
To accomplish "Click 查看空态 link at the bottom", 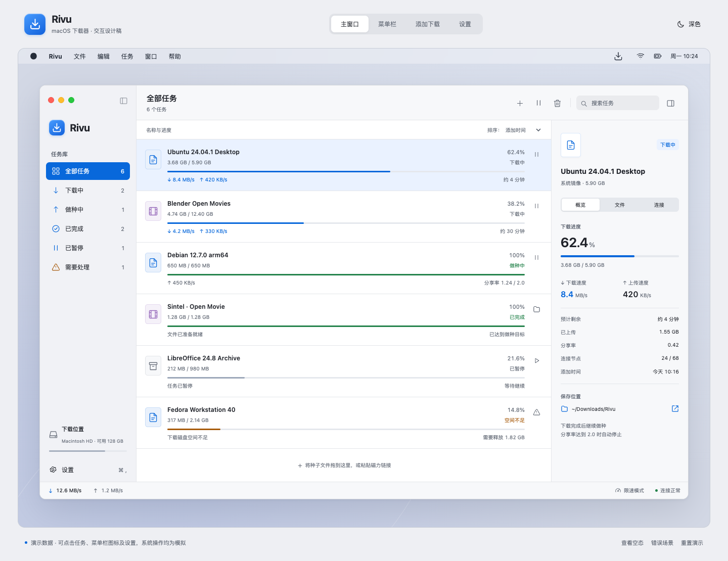I will (x=632, y=543).
